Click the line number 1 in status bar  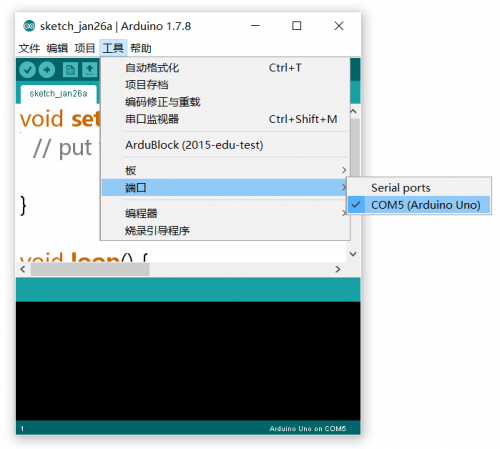[x=22, y=429]
